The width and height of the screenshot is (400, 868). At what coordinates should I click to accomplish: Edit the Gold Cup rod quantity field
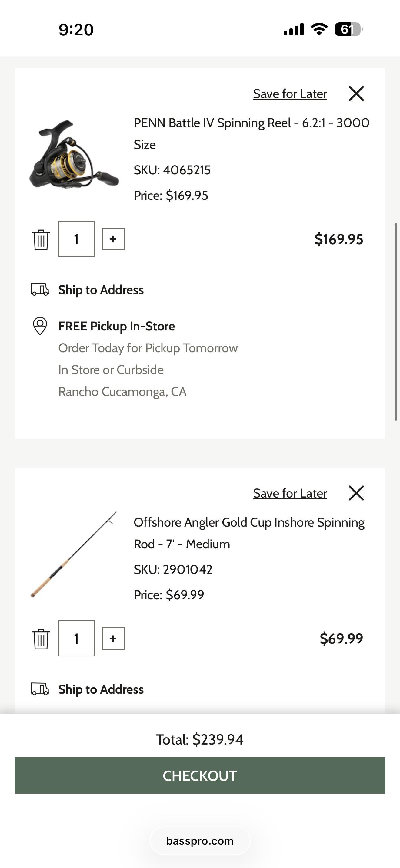coord(76,639)
